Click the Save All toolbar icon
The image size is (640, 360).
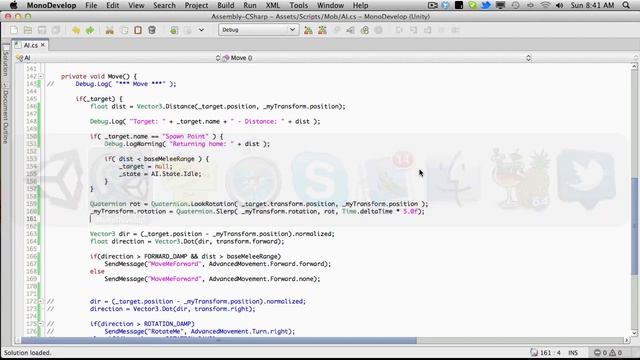(56, 30)
